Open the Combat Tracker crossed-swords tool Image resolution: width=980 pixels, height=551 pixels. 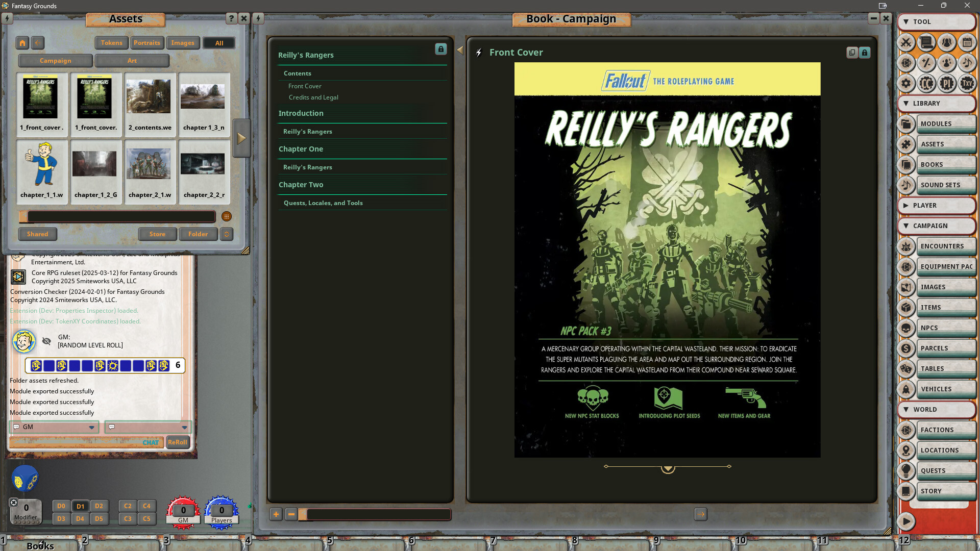[x=906, y=43]
